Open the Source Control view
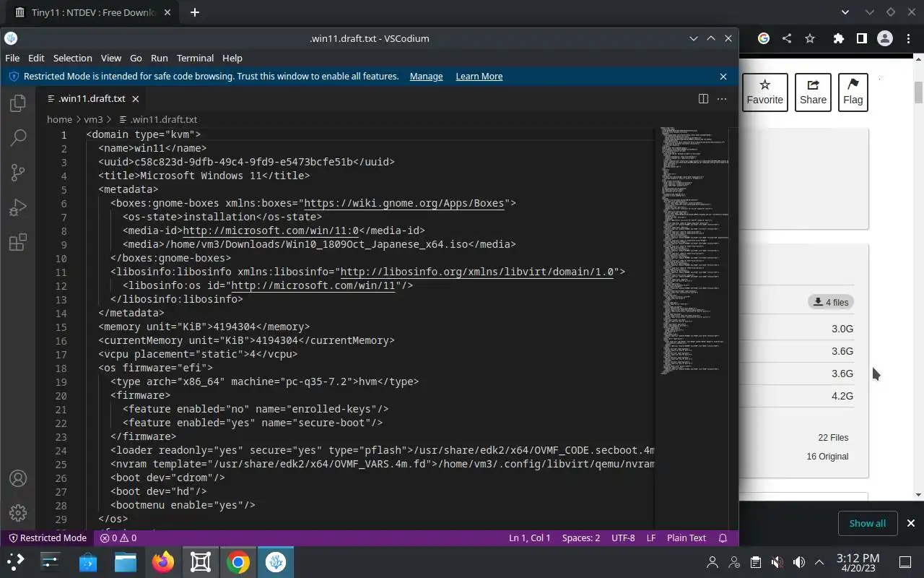 click(x=18, y=172)
